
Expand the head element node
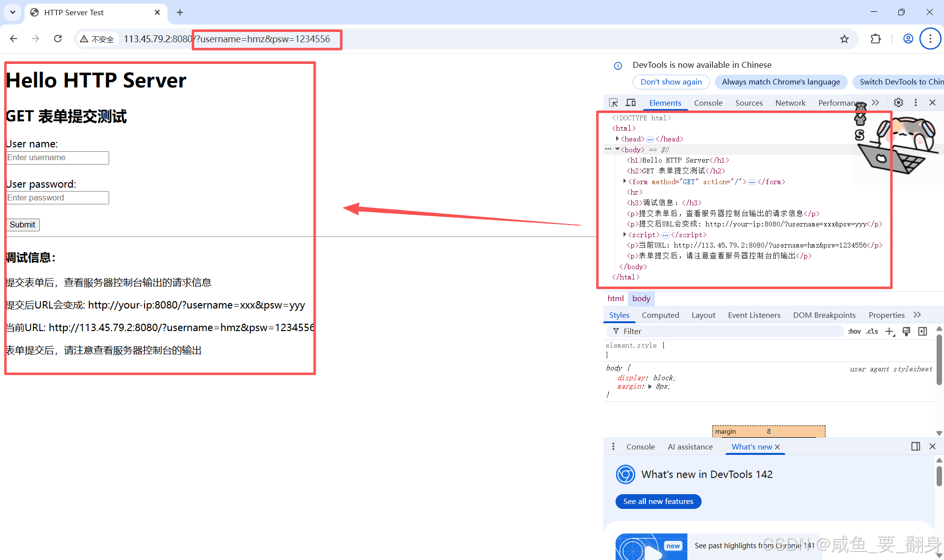[618, 139]
